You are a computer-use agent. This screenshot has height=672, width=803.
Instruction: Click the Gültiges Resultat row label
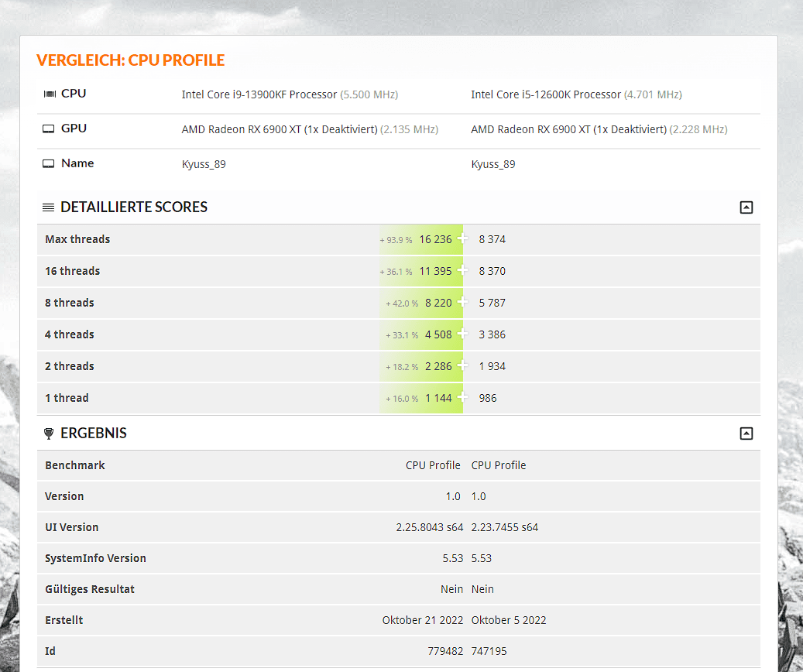(x=90, y=589)
